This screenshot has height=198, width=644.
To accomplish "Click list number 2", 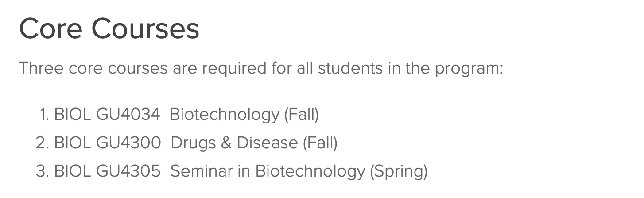I will [42, 143].
